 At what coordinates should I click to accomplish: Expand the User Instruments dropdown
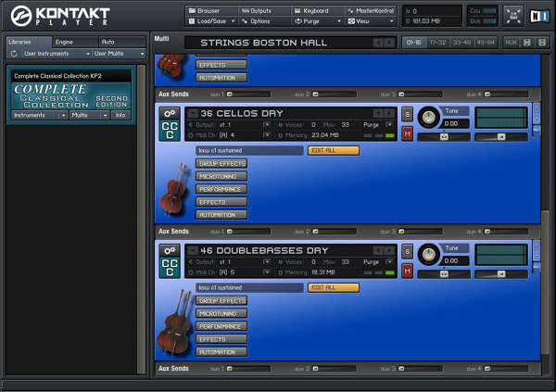(57, 54)
